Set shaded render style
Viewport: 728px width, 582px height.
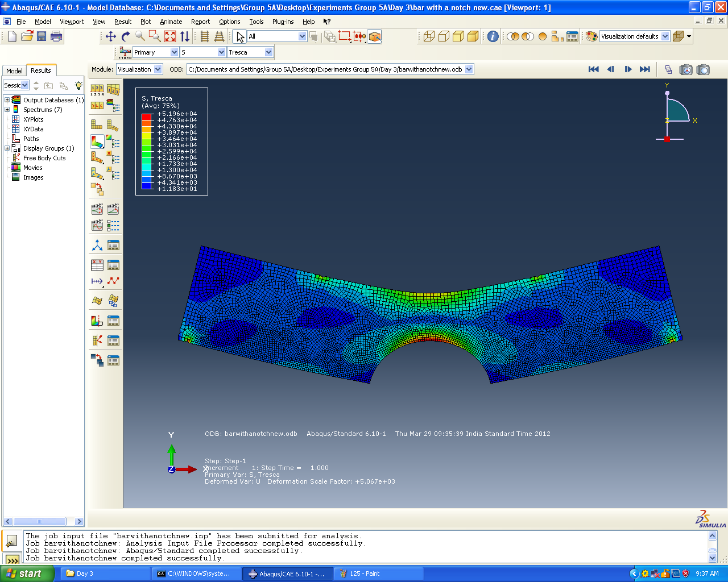tap(473, 36)
